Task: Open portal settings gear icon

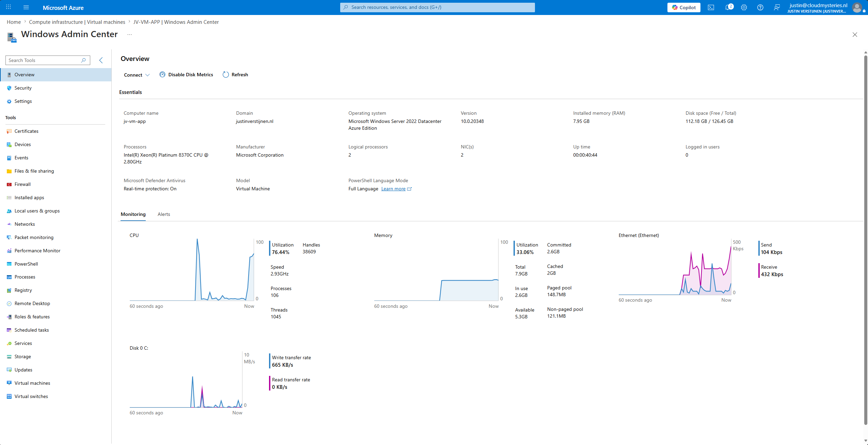Action: point(744,7)
